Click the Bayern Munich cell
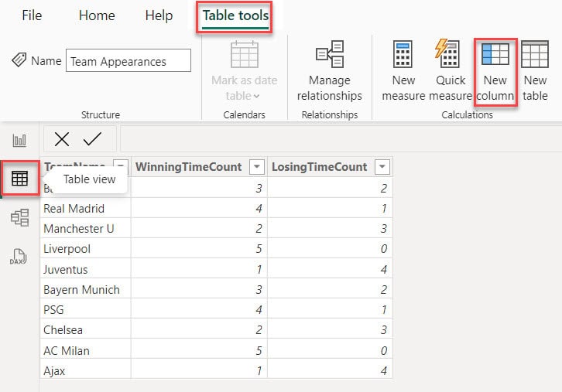 coord(85,289)
